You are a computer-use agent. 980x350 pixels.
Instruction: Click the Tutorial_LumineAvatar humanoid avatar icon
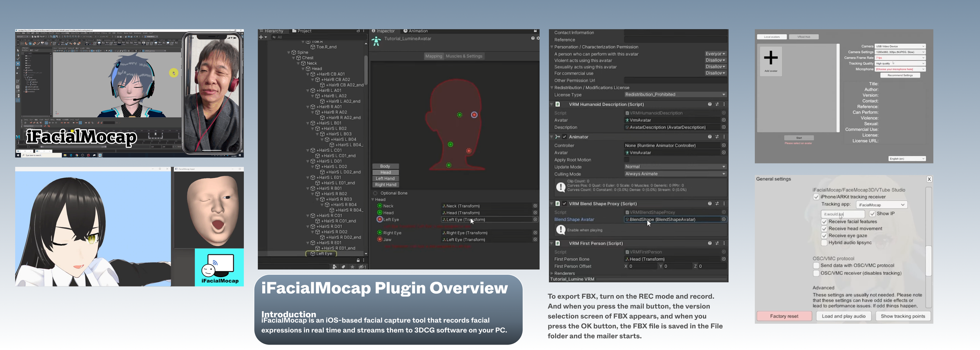pyautogui.click(x=376, y=41)
